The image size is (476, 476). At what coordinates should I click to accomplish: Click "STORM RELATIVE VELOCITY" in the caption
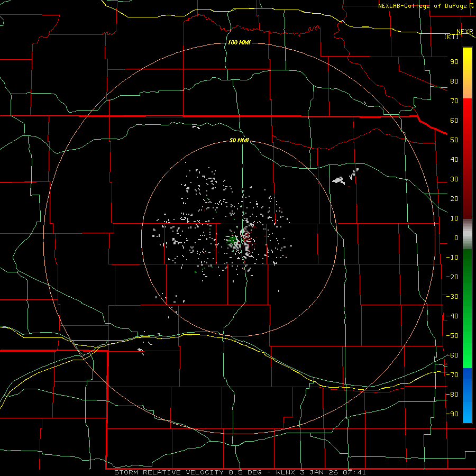pyautogui.click(x=169, y=472)
